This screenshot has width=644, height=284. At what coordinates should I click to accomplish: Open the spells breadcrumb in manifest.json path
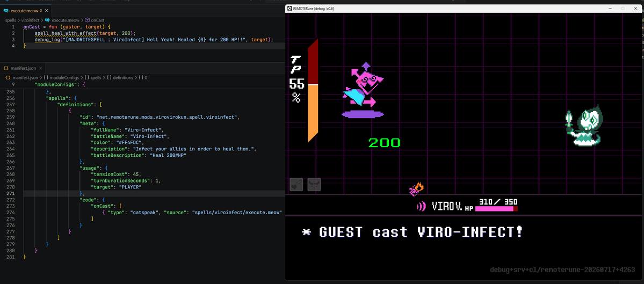click(x=95, y=77)
